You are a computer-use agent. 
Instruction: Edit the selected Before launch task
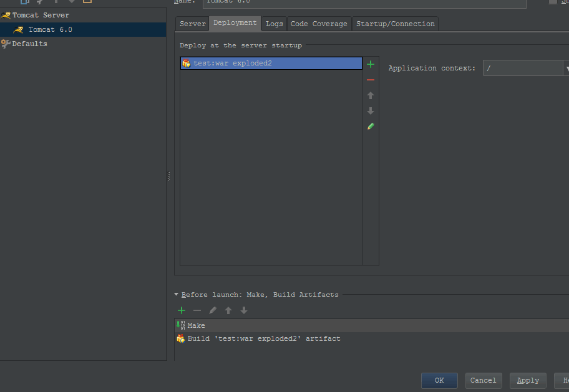[x=213, y=310]
